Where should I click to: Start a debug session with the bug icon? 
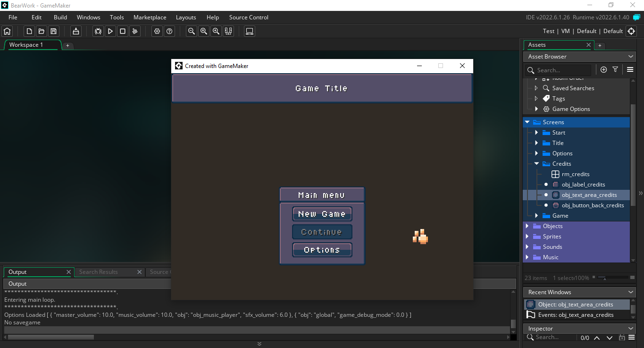click(98, 31)
